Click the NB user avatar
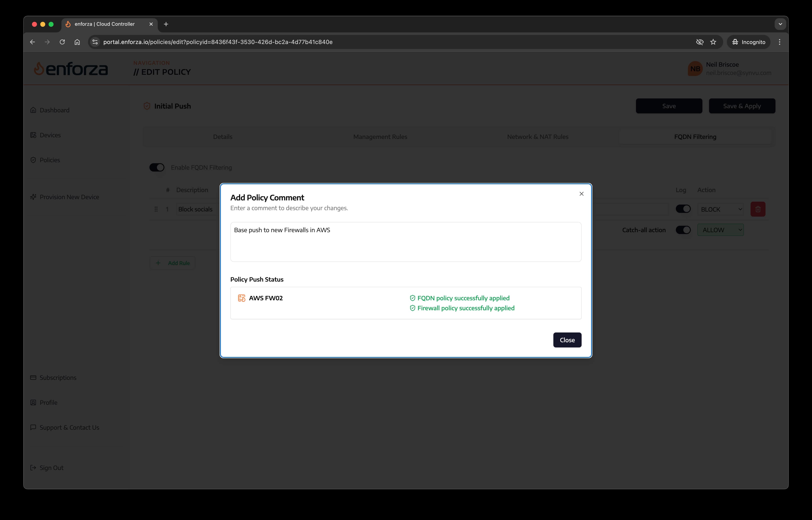 (695, 69)
